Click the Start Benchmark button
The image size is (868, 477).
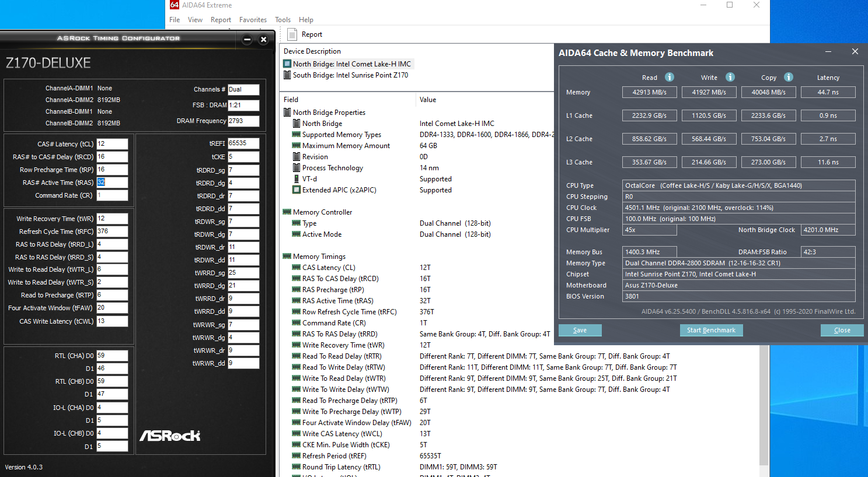coord(711,330)
